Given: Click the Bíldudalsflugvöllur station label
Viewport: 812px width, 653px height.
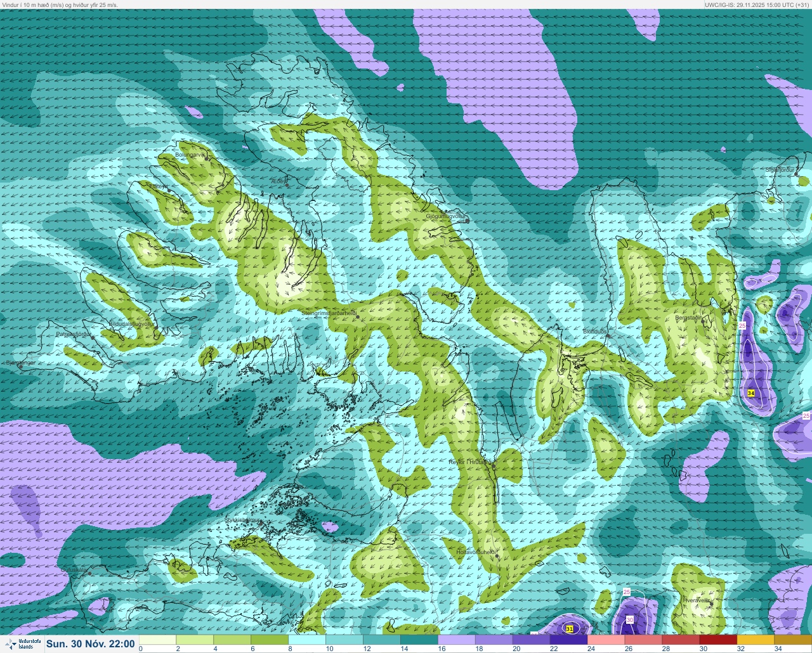Looking at the screenshot, I should (x=131, y=324).
